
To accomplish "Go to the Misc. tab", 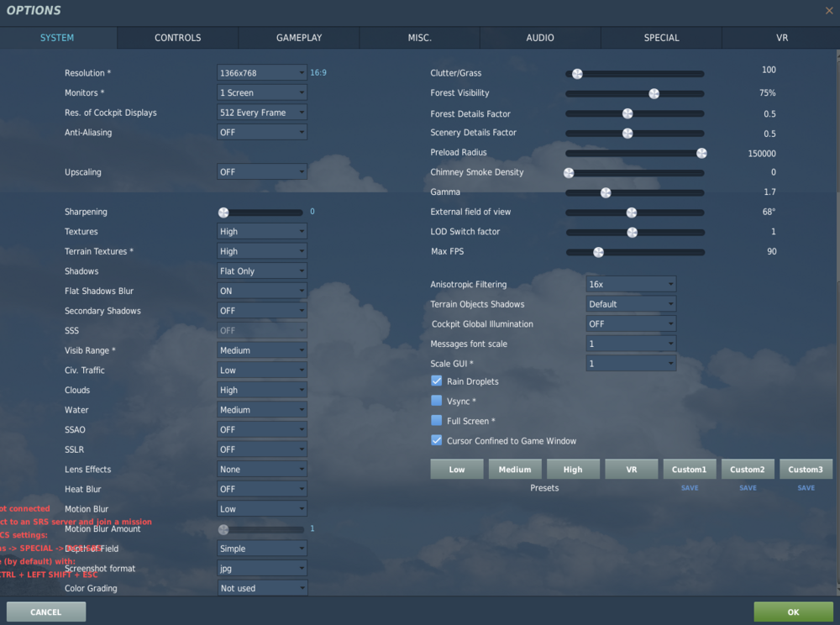I will (x=419, y=38).
